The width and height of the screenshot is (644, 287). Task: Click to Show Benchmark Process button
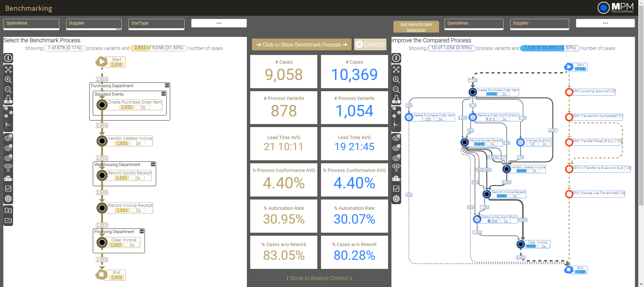point(302,45)
